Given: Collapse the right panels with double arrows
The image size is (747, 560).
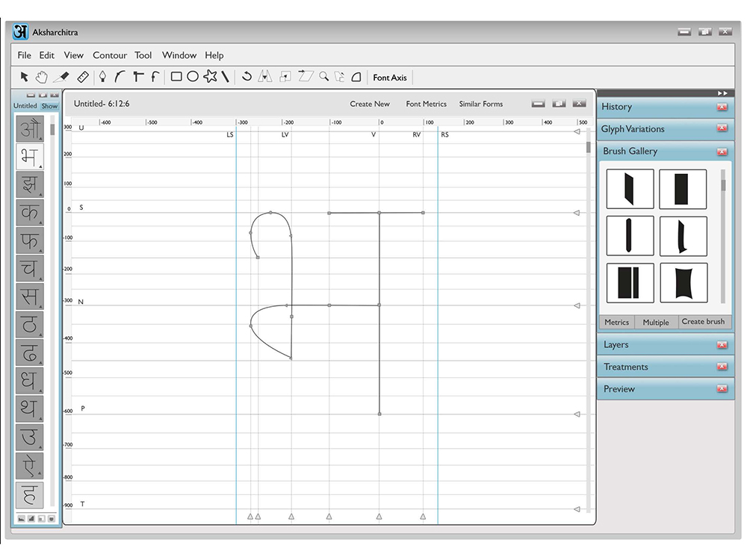Looking at the screenshot, I should tap(722, 93).
